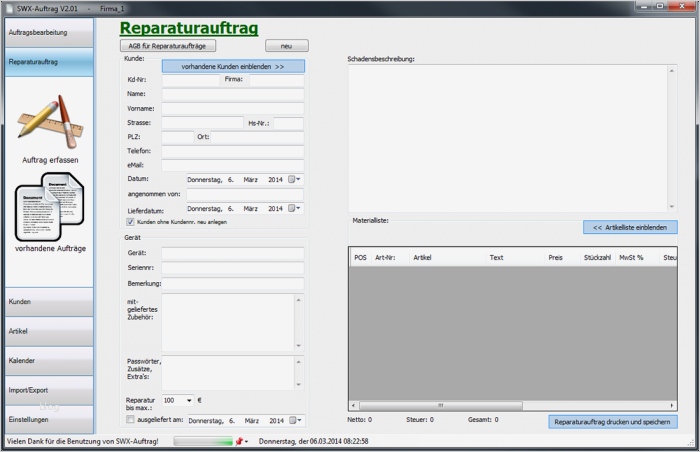This screenshot has width=700, height=452.
Task: Focus the Vorname input field
Action: point(233,109)
